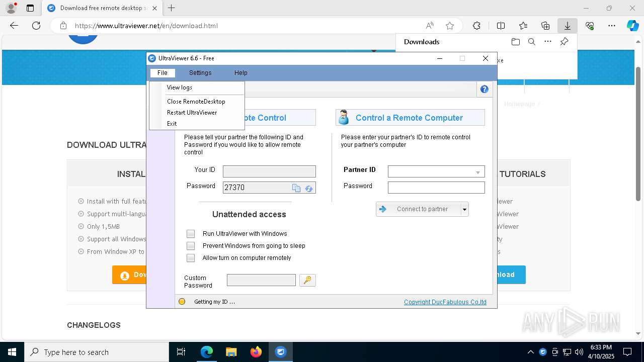Click the Custom Password field
Image resolution: width=644 pixels, height=362 pixels.
261,280
